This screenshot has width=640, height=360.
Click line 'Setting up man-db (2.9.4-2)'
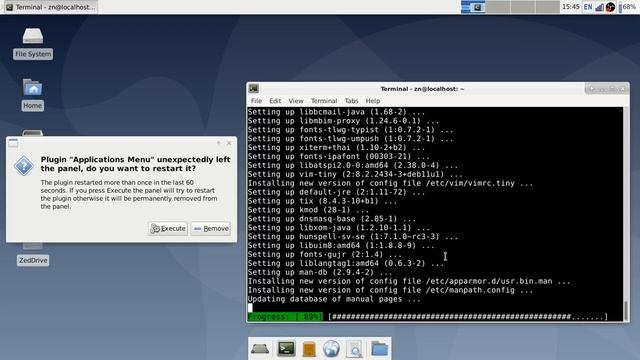[x=320, y=272]
